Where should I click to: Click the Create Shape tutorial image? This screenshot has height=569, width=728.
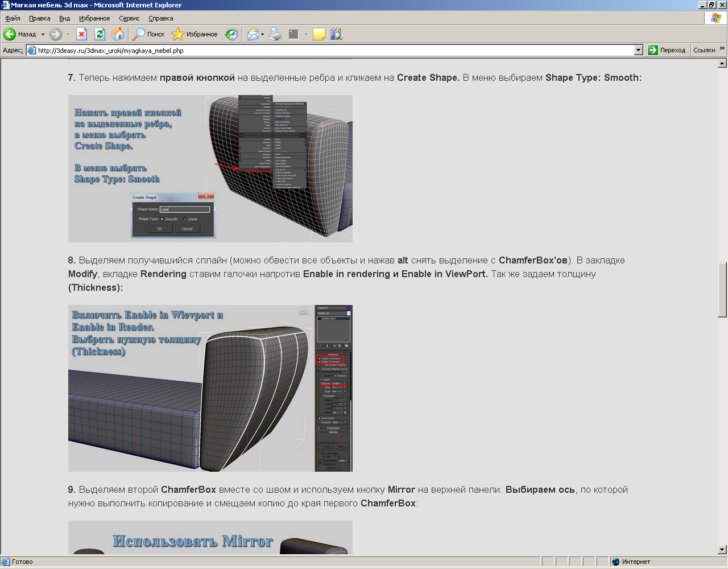pyautogui.click(x=210, y=168)
